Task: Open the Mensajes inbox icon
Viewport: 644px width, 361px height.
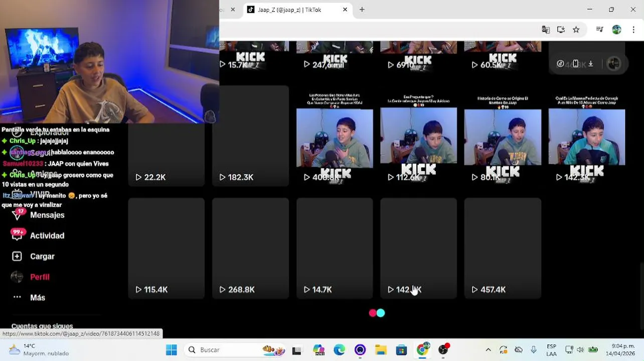Action: pyautogui.click(x=17, y=215)
